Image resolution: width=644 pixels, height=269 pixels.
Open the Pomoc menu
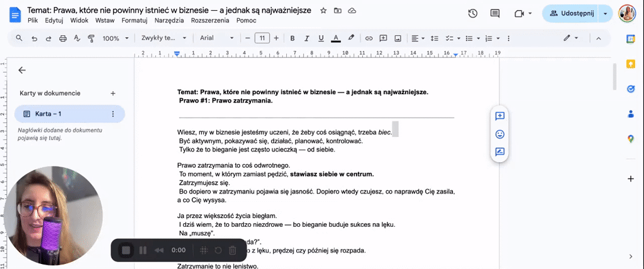[247, 21]
